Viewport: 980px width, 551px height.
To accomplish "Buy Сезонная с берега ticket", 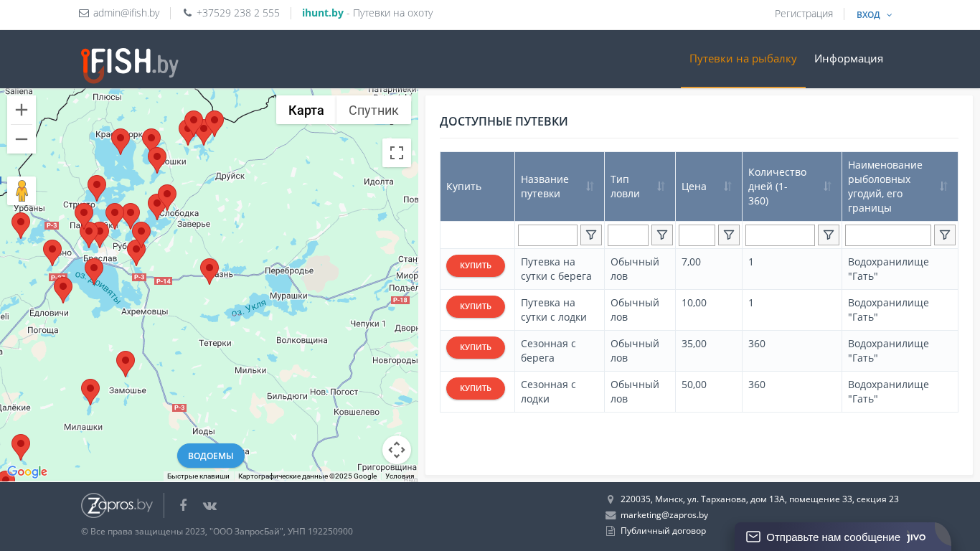I will point(476,347).
